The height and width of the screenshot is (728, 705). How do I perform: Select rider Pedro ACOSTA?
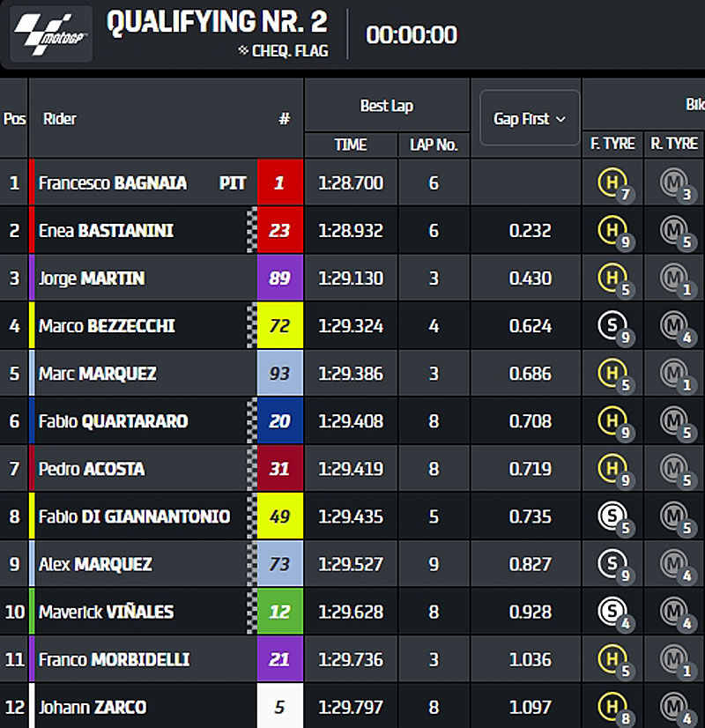92,469
